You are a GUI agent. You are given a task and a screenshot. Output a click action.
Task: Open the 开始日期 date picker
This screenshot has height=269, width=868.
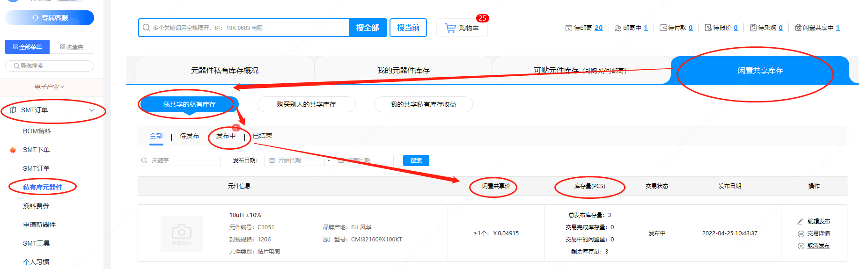click(294, 160)
